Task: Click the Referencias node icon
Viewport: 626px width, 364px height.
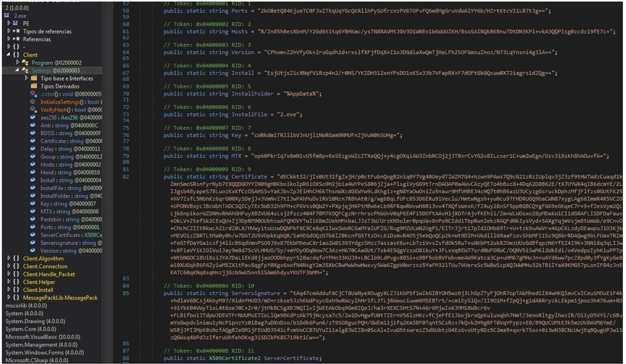Action: pyautogui.click(x=16, y=39)
